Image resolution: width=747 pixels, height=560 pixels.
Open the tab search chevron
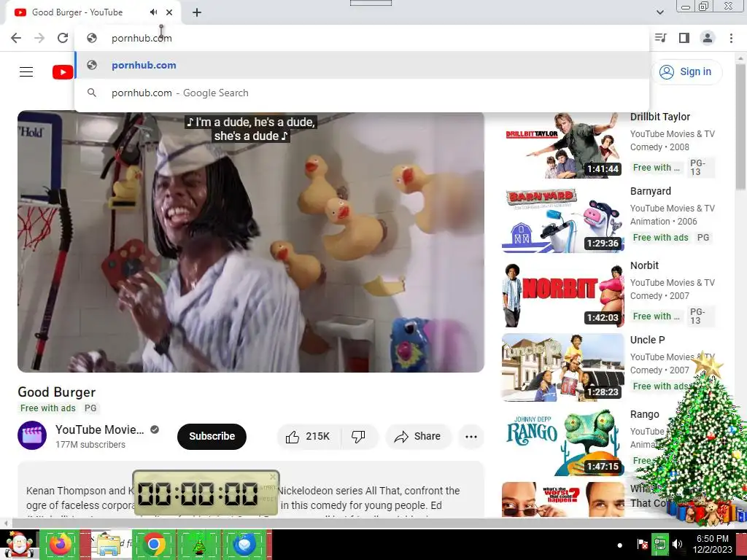pos(659,12)
